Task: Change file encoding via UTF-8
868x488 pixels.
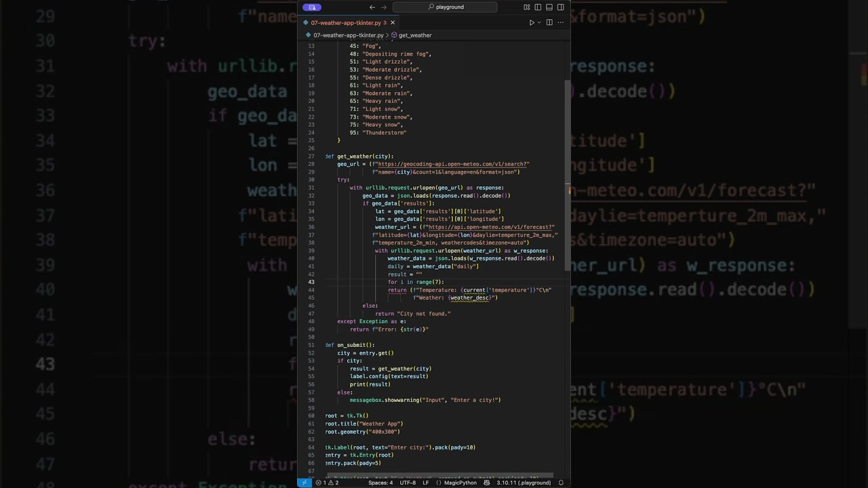Action: [408, 483]
